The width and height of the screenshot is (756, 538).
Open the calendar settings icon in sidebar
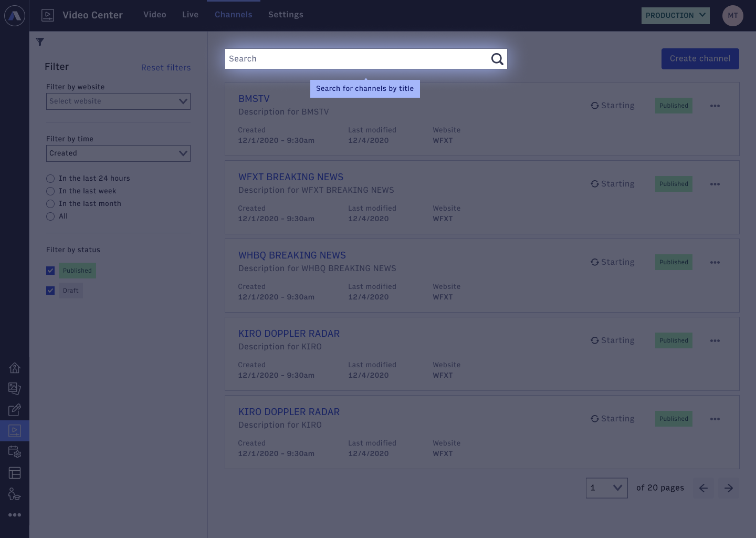click(15, 452)
